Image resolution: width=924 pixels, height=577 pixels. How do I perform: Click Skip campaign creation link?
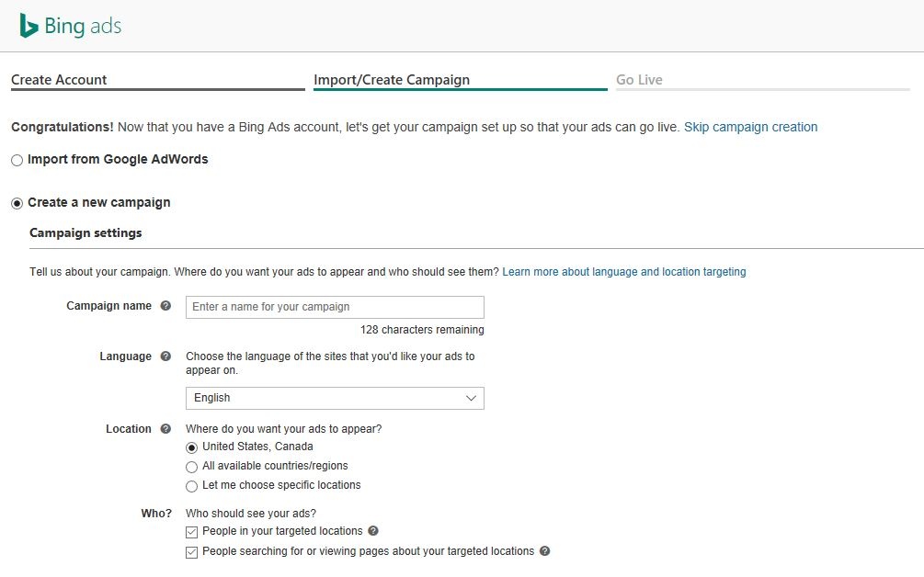click(750, 127)
